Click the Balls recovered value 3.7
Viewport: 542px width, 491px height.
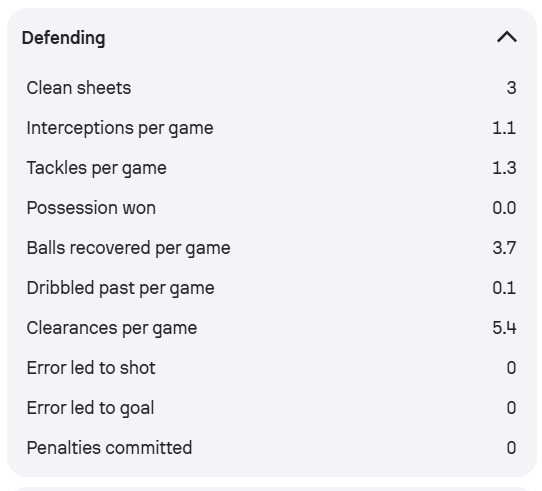[504, 248]
